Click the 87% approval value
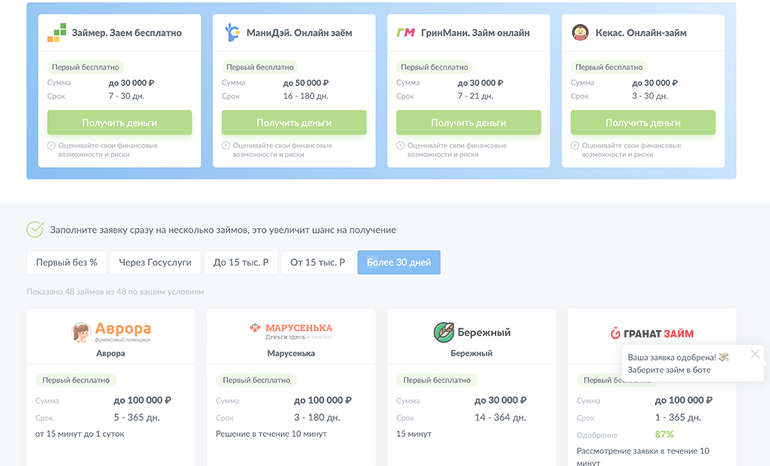 click(x=664, y=435)
